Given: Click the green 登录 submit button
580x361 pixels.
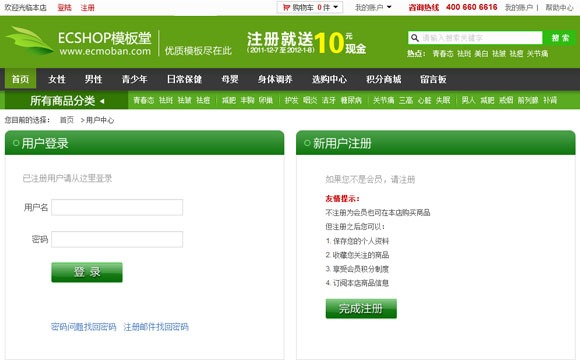Looking at the screenshot, I should click(x=87, y=272).
